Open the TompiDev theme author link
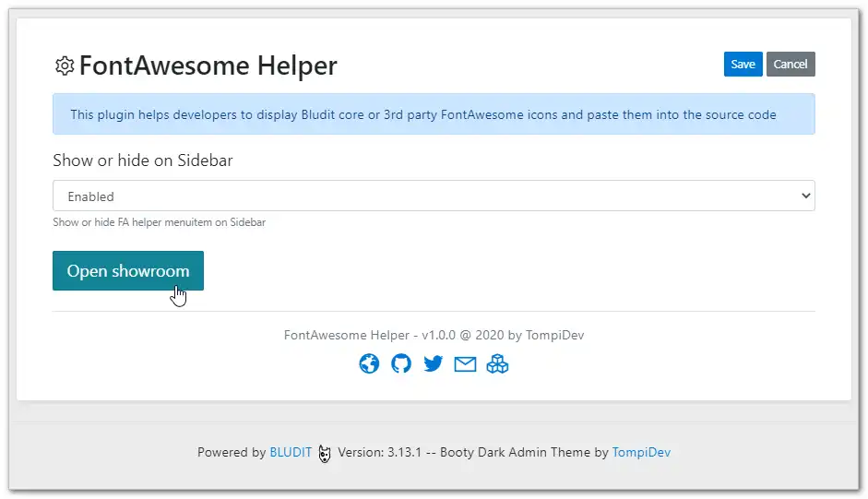 641,453
